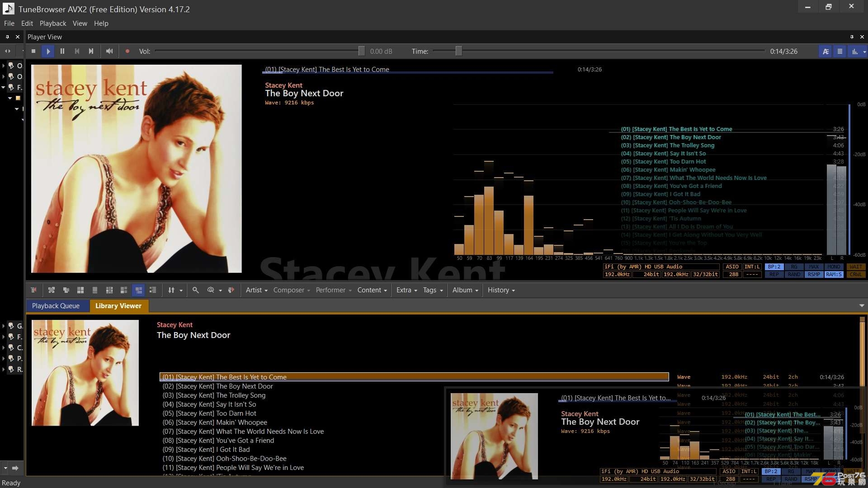
Task: Select the indented list view icon
Action: click(x=153, y=290)
